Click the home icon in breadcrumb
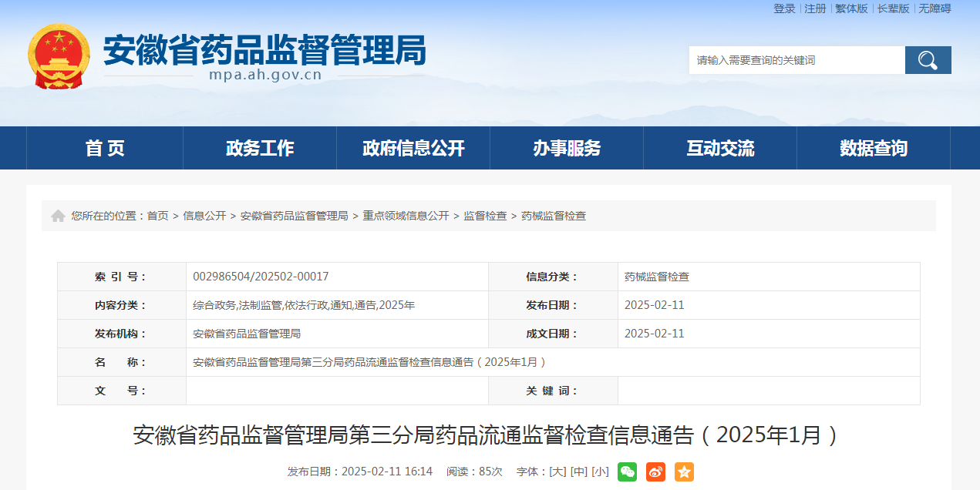 click(58, 216)
